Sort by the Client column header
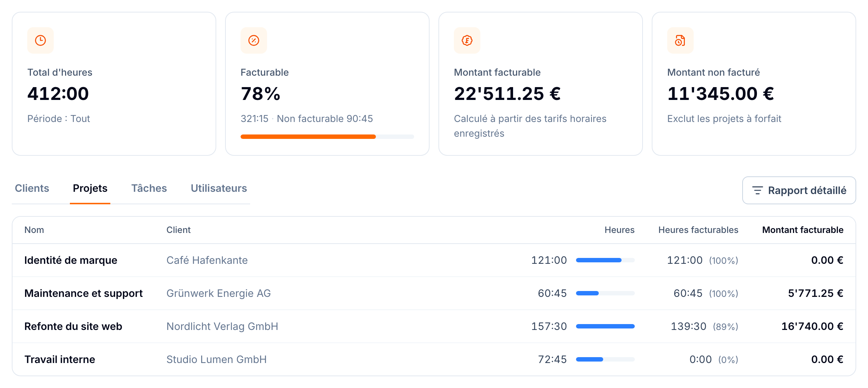Viewport: 868px width, 388px height. click(178, 230)
